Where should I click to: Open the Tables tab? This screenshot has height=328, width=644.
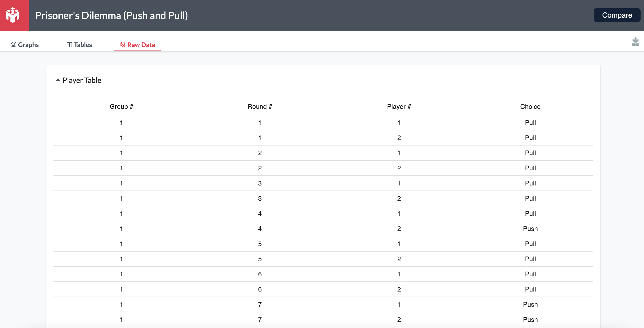pos(79,45)
